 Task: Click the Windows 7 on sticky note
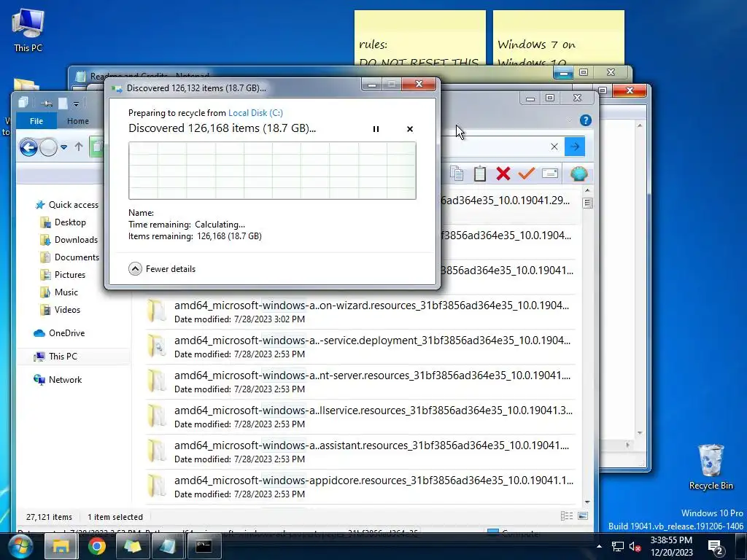pos(558,38)
